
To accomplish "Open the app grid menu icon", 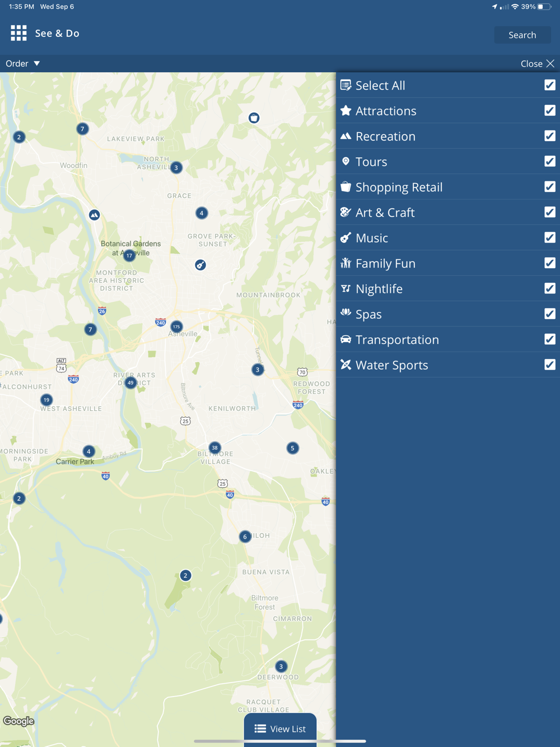I will 18,33.
